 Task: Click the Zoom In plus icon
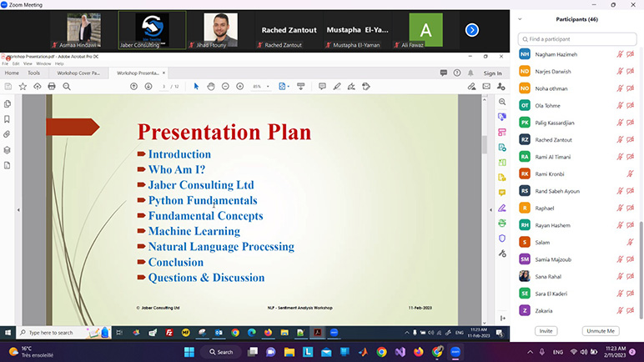click(x=240, y=86)
